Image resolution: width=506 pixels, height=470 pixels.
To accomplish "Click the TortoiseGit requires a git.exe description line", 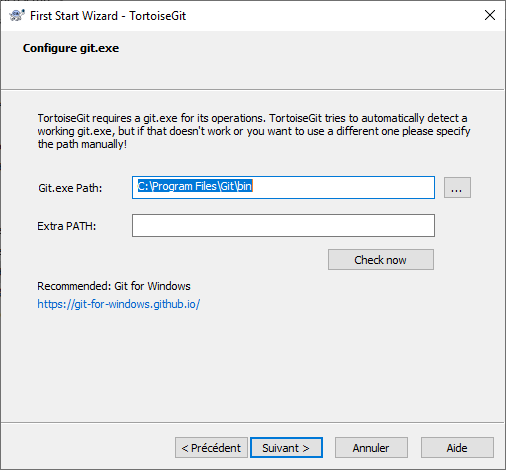I will tap(252, 118).
